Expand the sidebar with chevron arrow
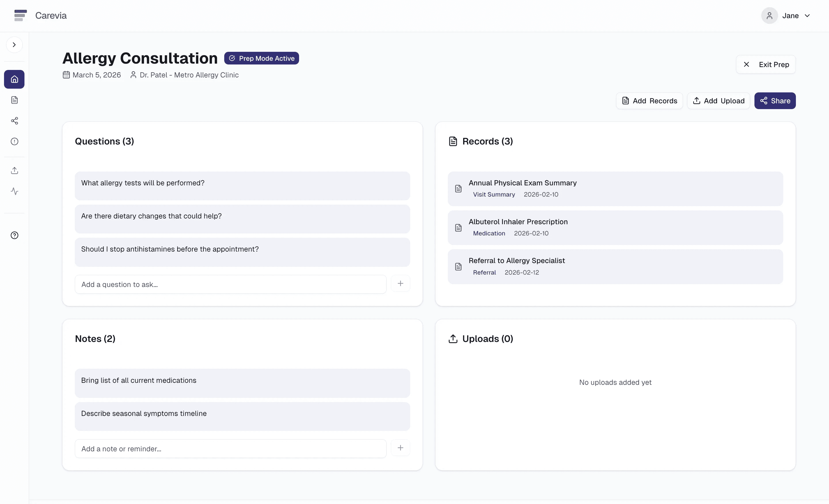829x504 pixels. tap(14, 45)
